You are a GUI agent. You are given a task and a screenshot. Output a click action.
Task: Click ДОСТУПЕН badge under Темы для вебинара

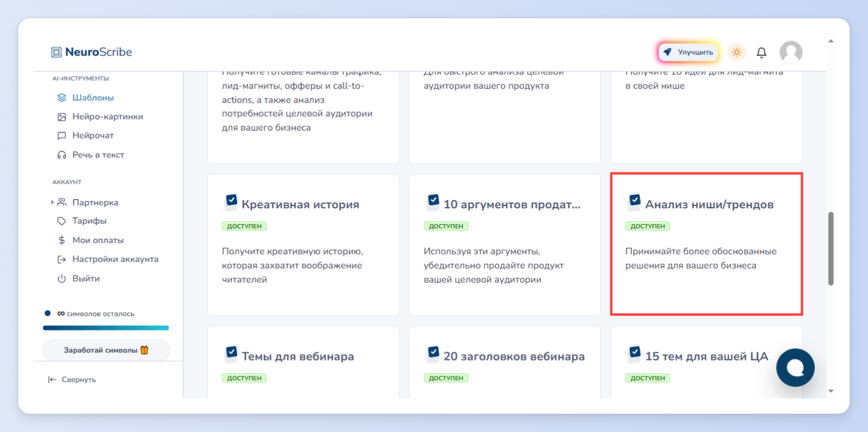(244, 378)
